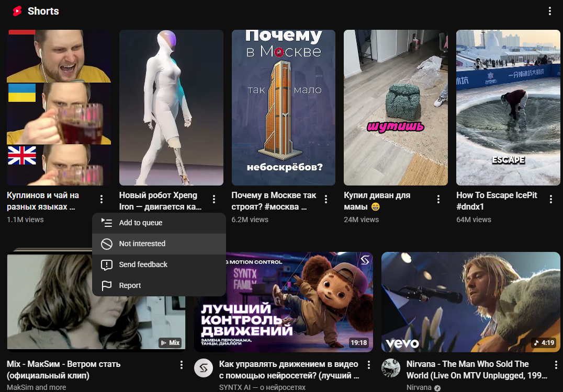Play the ice pit escape short thumbnail
563x392 pixels.
(508, 108)
